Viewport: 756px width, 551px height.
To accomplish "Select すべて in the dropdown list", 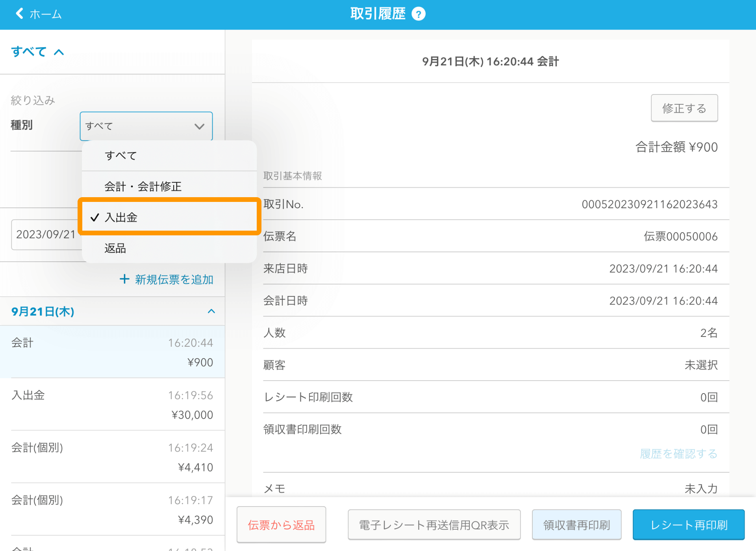I will point(169,155).
